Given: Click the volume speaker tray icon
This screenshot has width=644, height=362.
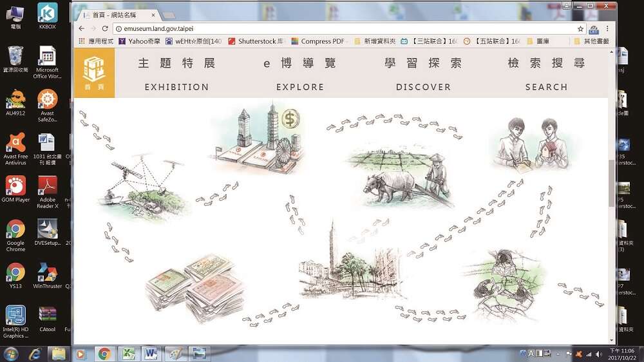Looking at the screenshot, I should tap(599, 354).
